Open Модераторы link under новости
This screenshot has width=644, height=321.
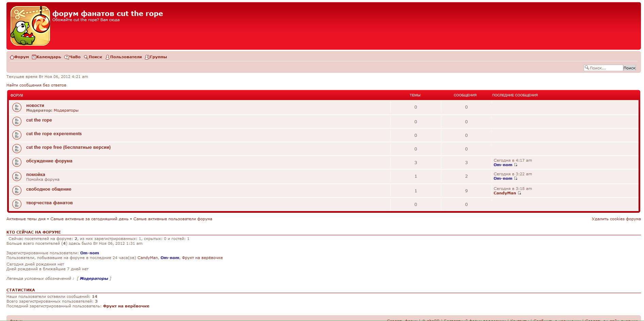66,110
